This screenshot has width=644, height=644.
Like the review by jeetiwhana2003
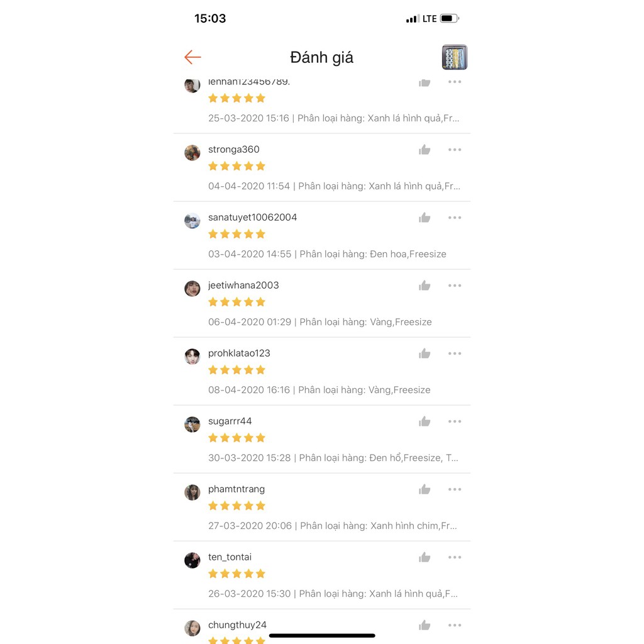coord(425,286)
